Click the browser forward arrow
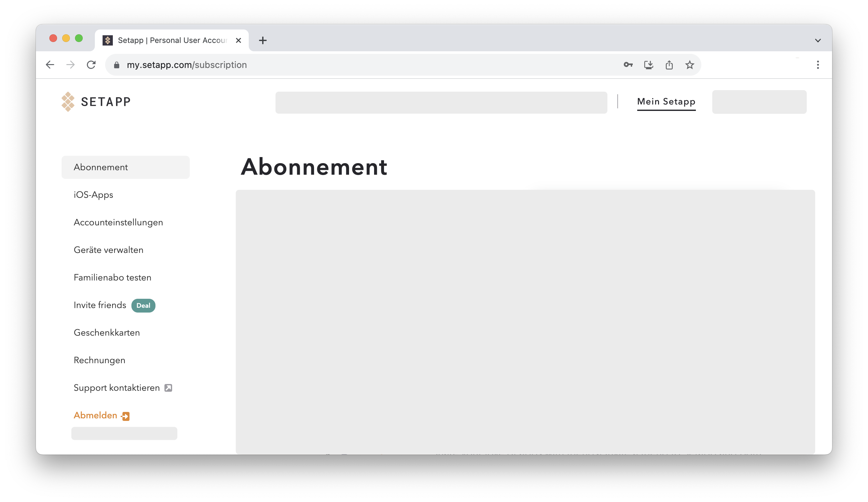 (x=71, y=65)
